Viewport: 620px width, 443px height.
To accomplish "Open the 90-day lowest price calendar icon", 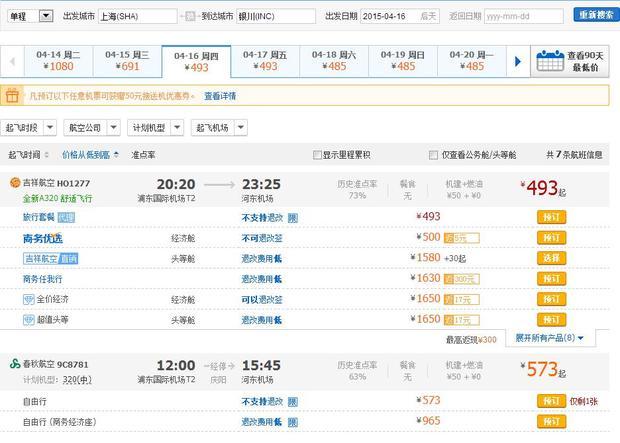I will pyautogui.click(x=550, y=61).
